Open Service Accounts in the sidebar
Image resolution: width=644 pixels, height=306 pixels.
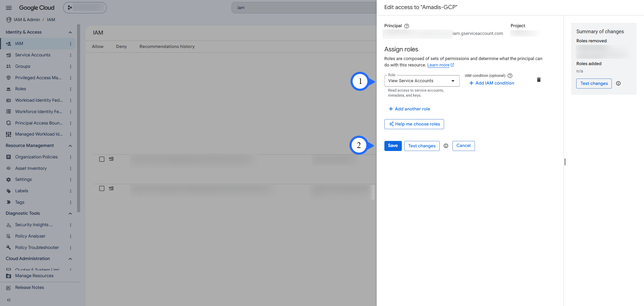tap(33, 55)
